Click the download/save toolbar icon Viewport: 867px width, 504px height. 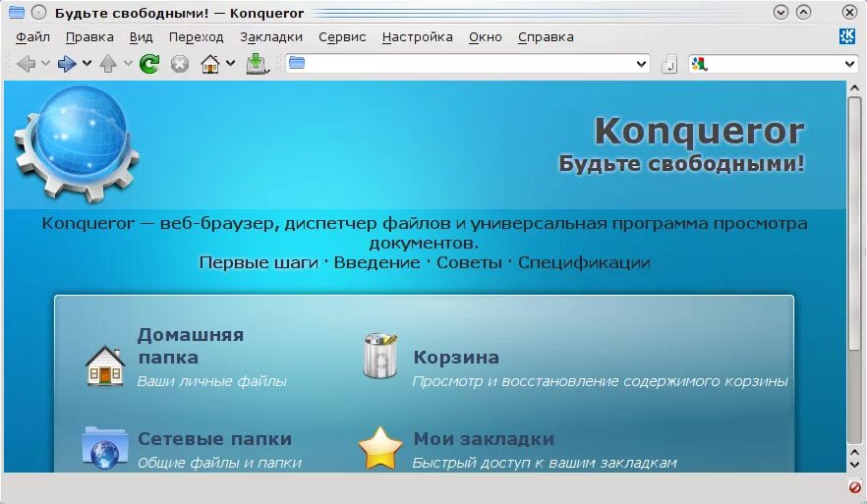258,64
